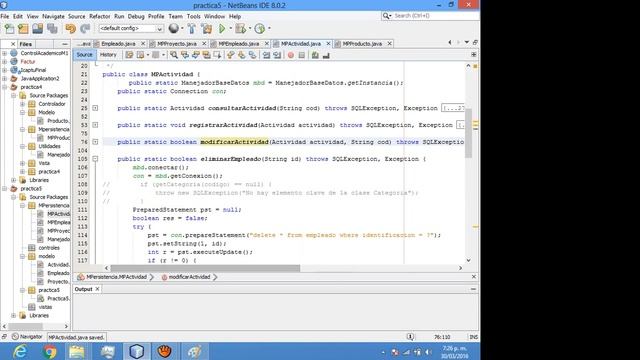Click Shift Line Right icon

click(277, 55)
